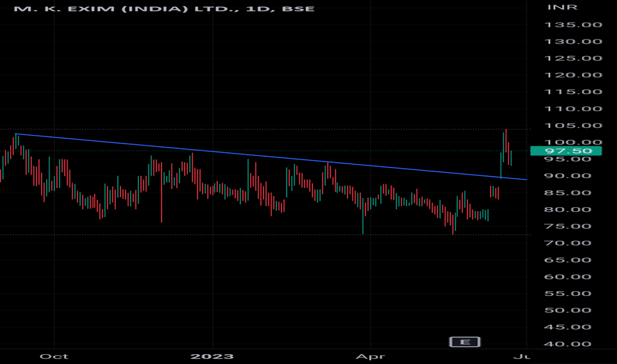The image size is (617, 364).
Task: Select the blue descending trendline
Action: pyautogui.click(x=271, y=157)
